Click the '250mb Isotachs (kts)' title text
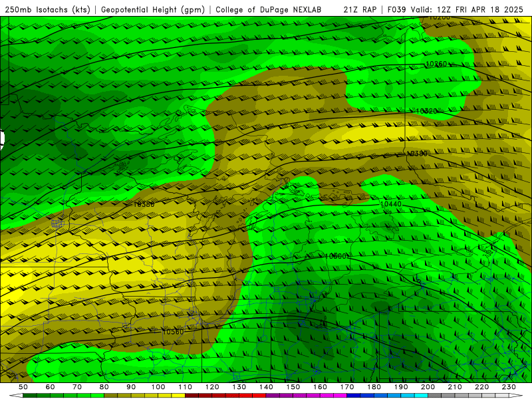The width and height of the screenshot is (532, 399). pos(47,10)
